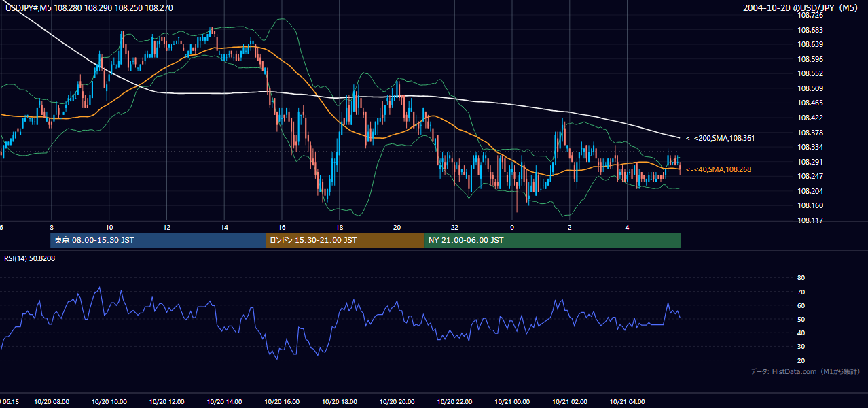Select the NY 21:00-06:00 JST session bar
The image size is (868, 408).
[x=553, y=240]
